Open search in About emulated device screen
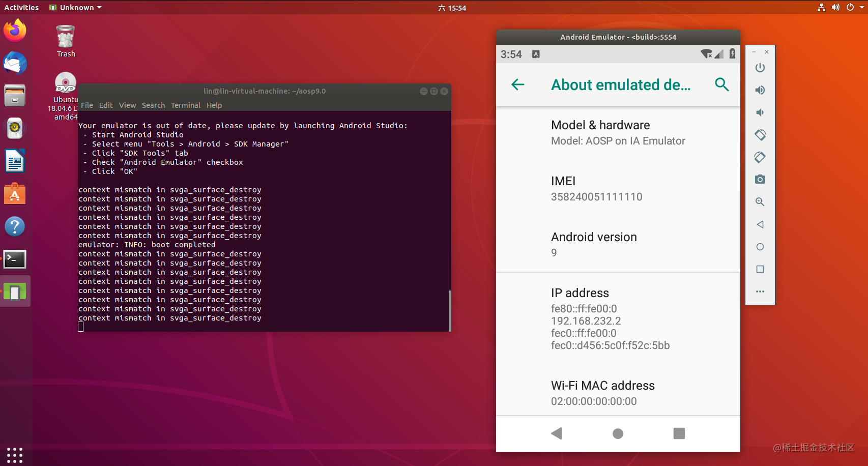This screenshot has width=868, height=466. pos(722,85)
